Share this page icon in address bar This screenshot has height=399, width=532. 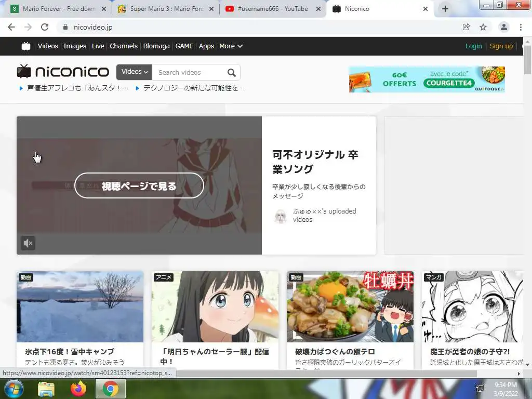(467, 27)
